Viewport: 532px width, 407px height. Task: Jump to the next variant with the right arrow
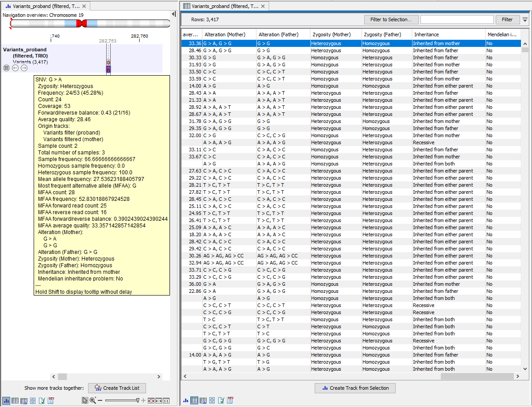coord(24,68)
